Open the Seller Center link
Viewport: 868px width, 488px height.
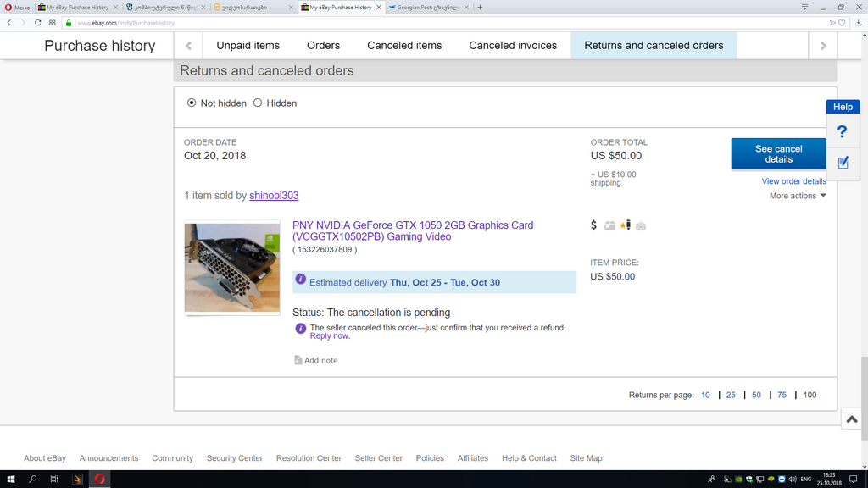click(379, 458)
